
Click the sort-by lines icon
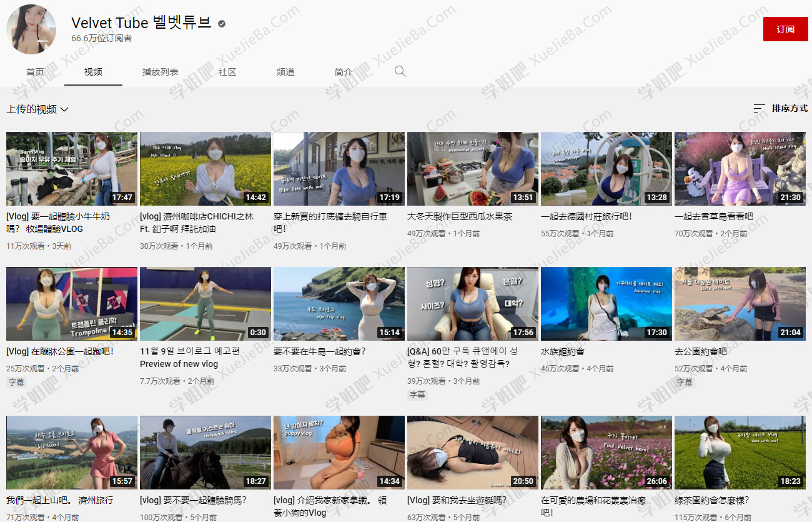tap(759, 108)
